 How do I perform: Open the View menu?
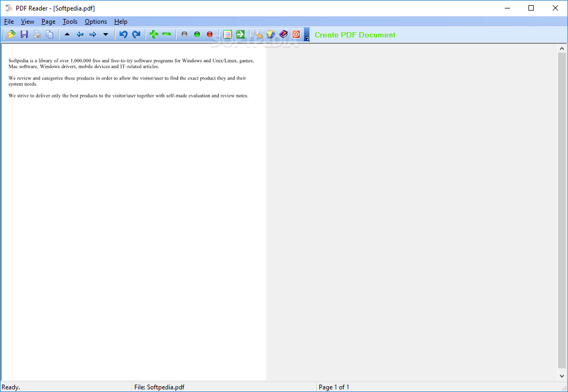point(27,22)
